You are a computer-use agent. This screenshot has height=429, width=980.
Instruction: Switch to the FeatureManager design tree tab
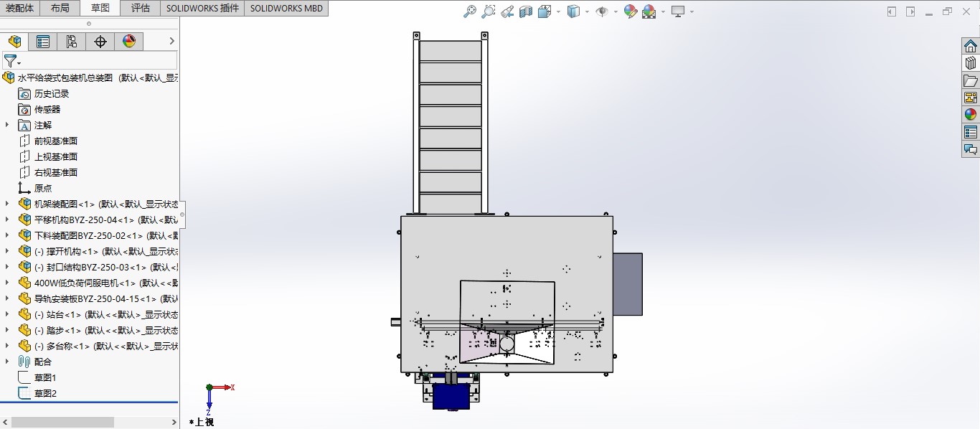14,42
